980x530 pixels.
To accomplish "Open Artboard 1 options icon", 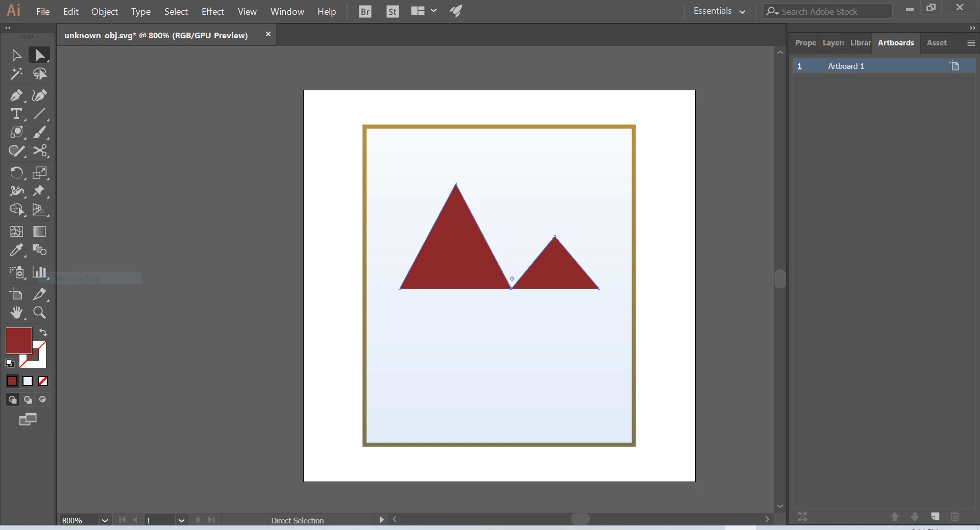I will [x=955, y=66].
